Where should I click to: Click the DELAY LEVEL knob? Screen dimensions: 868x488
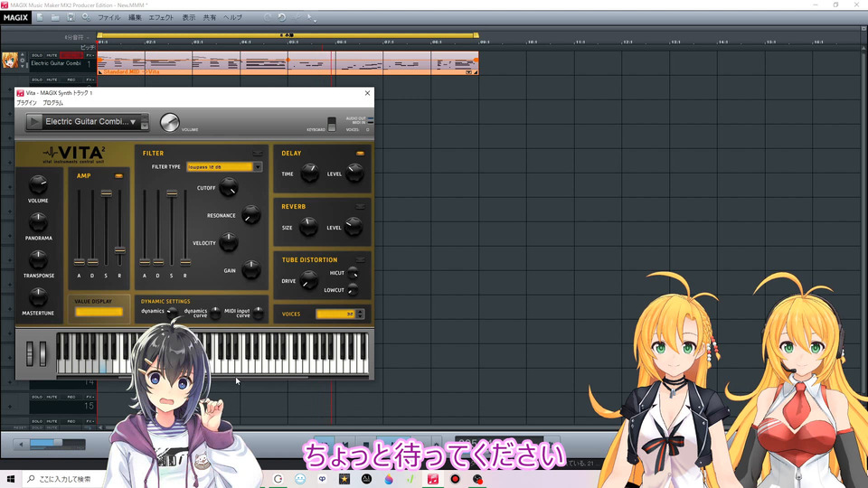(x=354, y=174)
